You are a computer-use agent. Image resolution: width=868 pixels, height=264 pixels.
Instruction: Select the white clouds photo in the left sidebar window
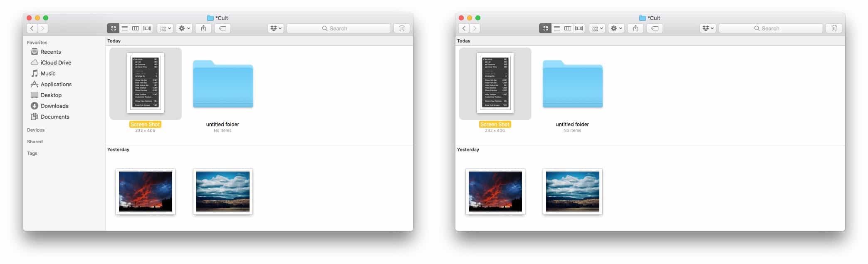click(223, 192)
